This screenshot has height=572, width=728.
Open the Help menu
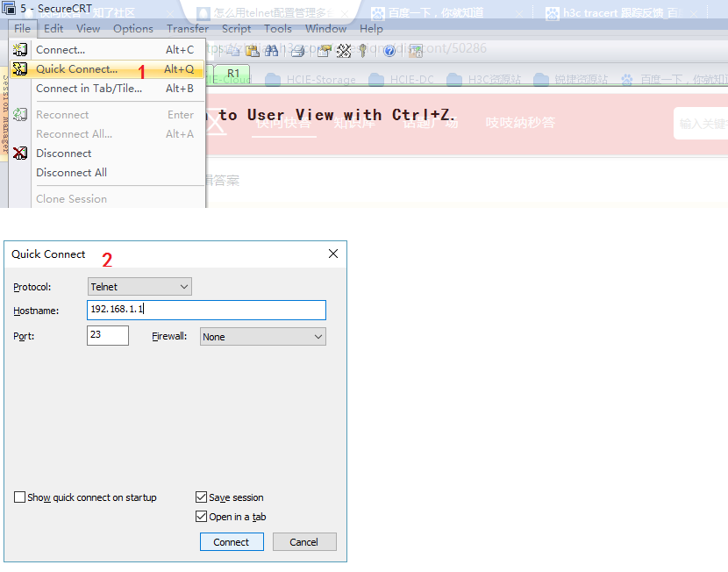coord(371,29)
